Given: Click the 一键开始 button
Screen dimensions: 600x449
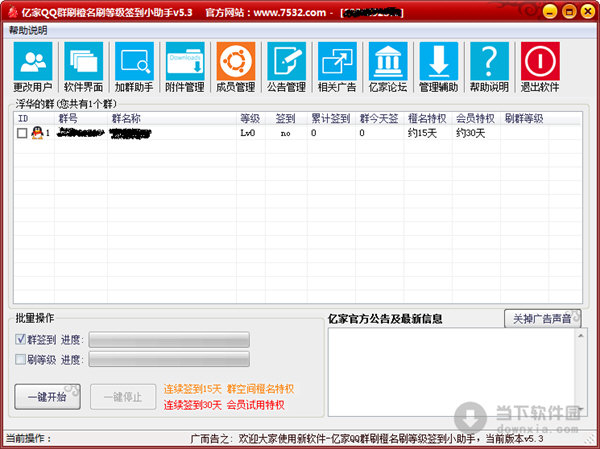Looking at the screenshot, I should click(47, 397).
